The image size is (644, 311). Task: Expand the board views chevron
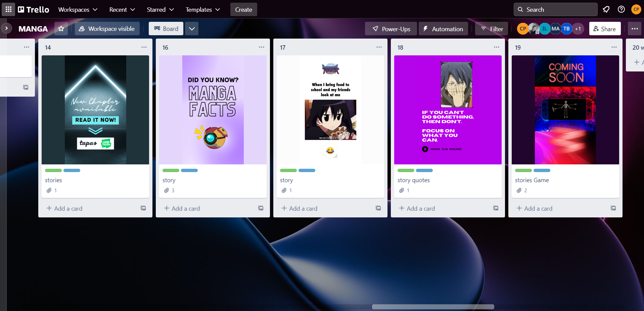(x=192, y=29)
